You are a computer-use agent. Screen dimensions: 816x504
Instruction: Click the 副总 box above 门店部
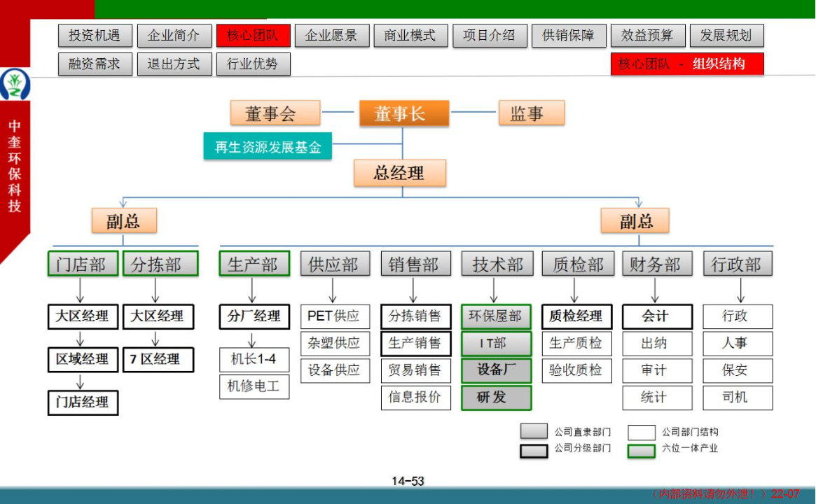click(124, 220)
